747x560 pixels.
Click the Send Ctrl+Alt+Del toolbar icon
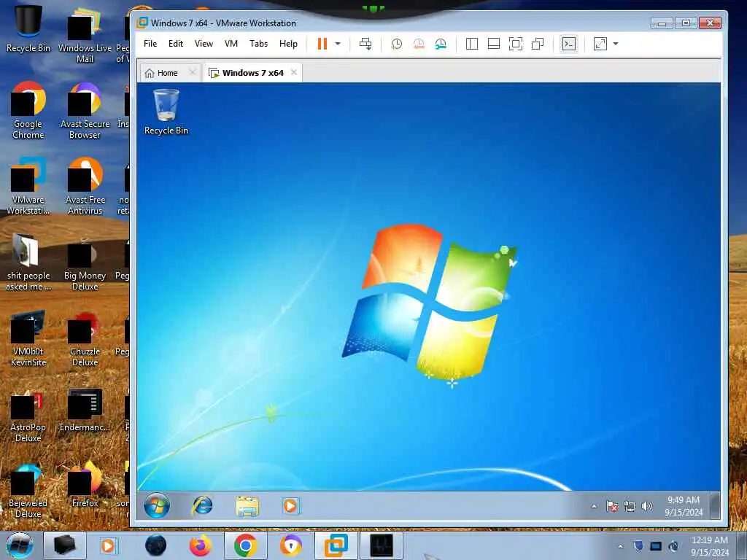point(365,44)
